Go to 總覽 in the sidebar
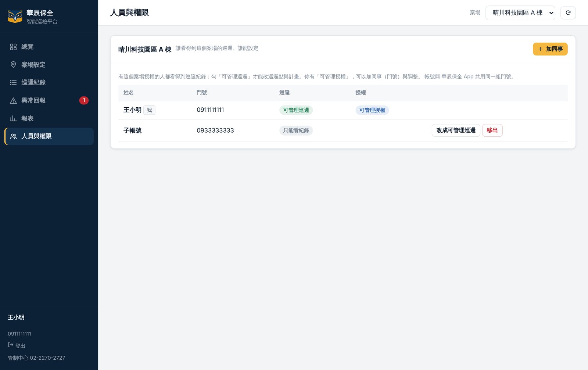588x370 pixels. click(x=49, y=47)
